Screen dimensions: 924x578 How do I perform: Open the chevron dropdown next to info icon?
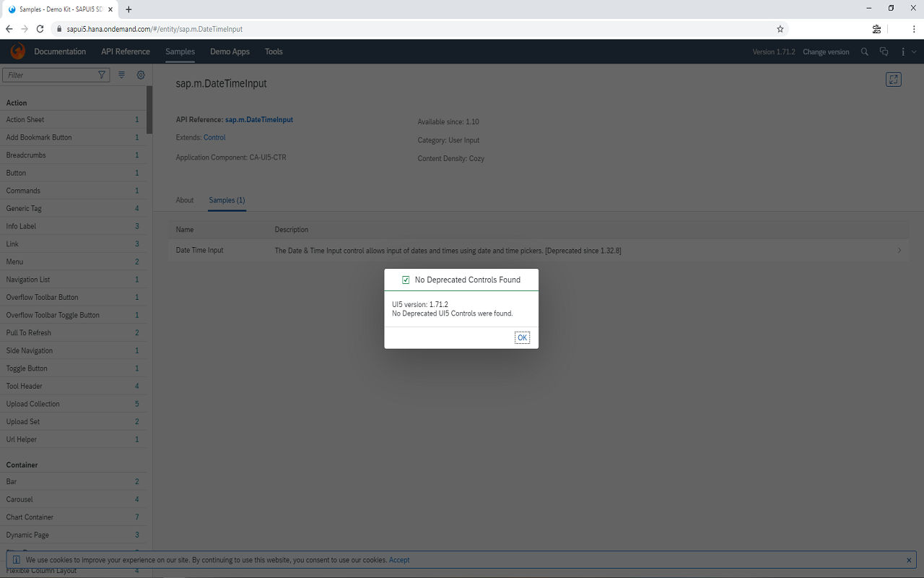pyautogui.click(x=913, y=51)
